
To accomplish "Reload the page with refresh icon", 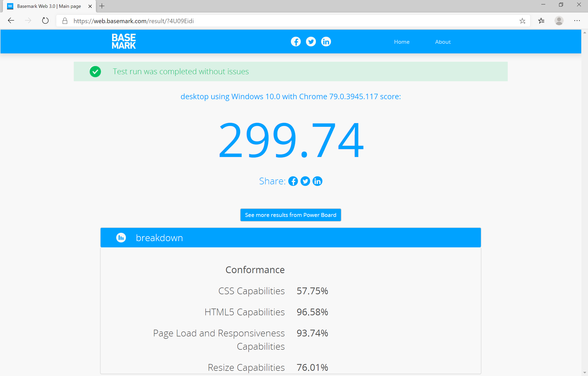I will pyautogui.click(x=45, y=21).
